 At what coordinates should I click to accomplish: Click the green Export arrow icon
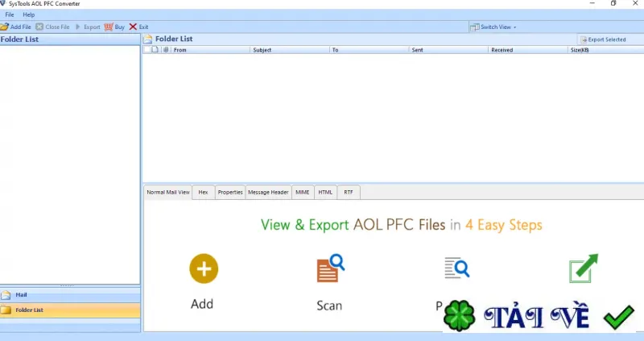click(584, 268)
